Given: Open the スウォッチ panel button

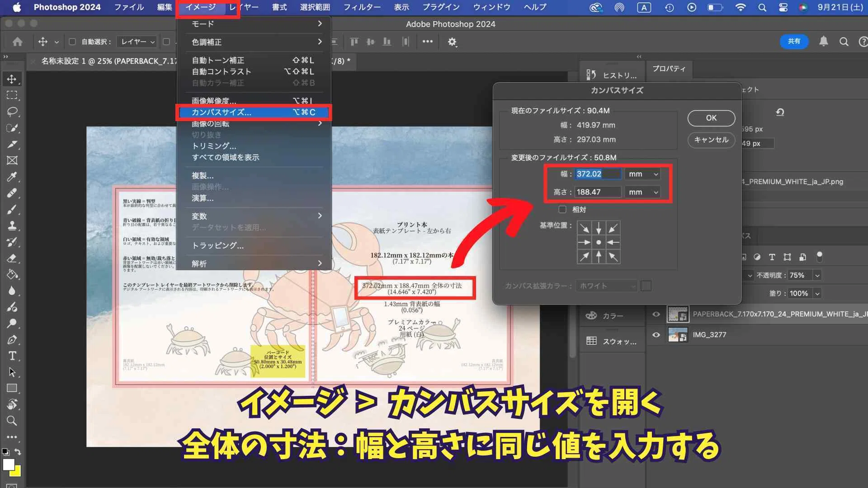Looking at the screenshot, I should pos(612,341).
